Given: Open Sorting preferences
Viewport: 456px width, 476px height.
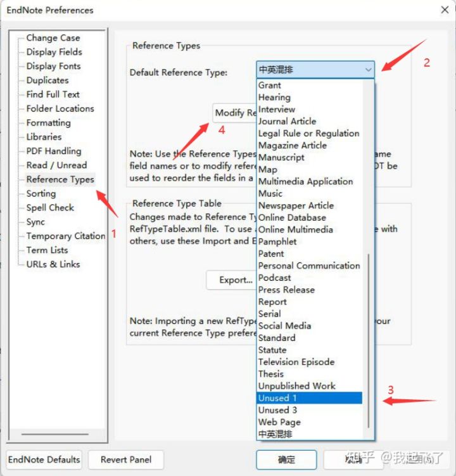Looking at the screenshot, I should tap(41, 194).
